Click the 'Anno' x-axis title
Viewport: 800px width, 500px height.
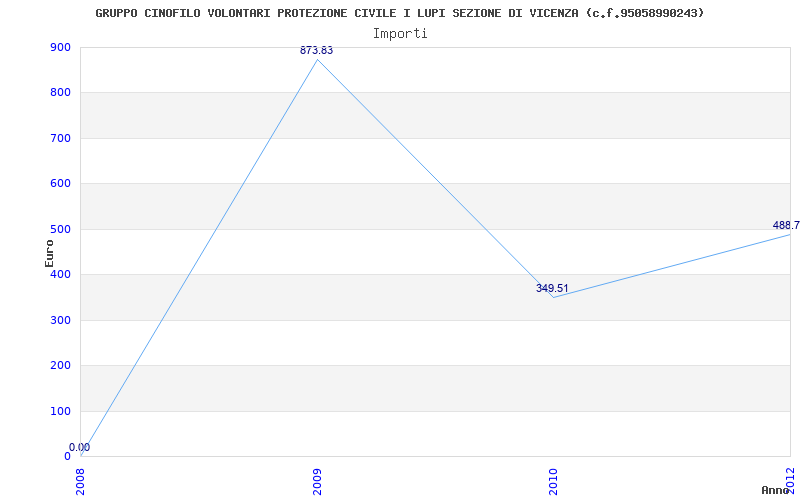coord(776,491)
